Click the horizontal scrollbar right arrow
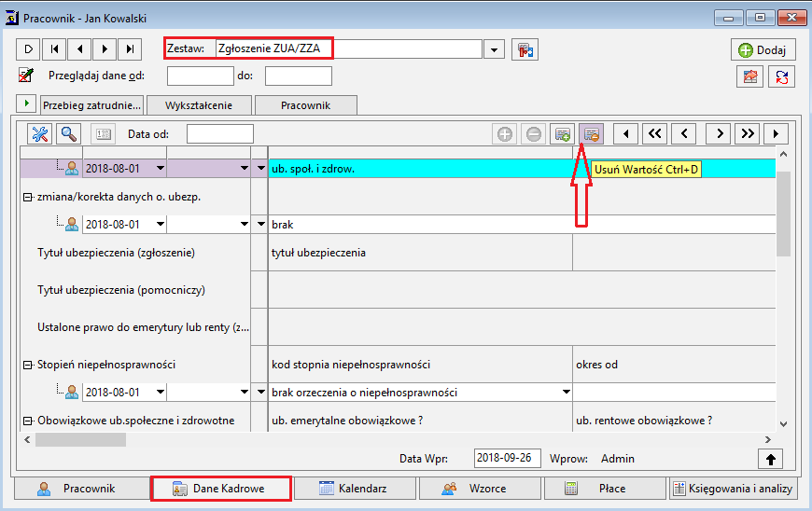The width and height of the screenshot is (812, 511). tap(768, 439)
